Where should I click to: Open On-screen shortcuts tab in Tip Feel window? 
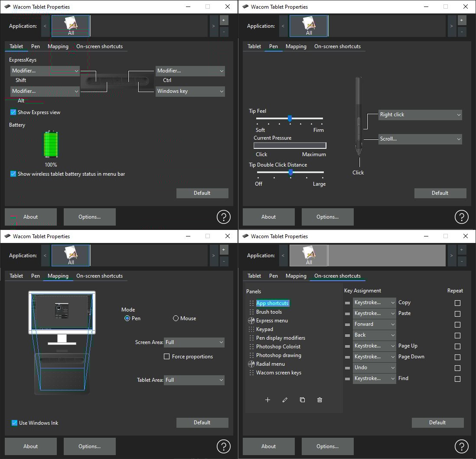[x=338, y=46]
